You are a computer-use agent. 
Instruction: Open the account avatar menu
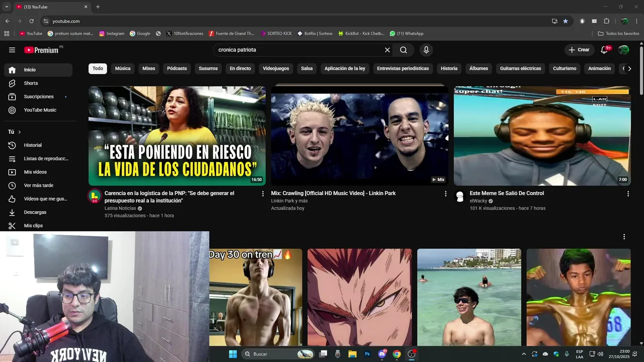tap(624, 50)
